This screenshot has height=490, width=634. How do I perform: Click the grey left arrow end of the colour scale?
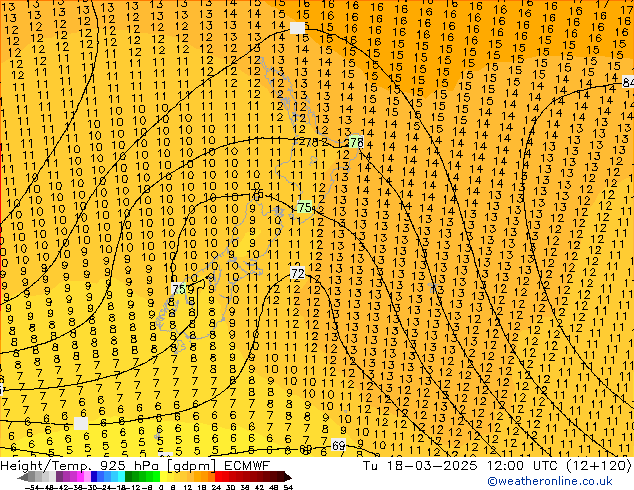(22, 477)
